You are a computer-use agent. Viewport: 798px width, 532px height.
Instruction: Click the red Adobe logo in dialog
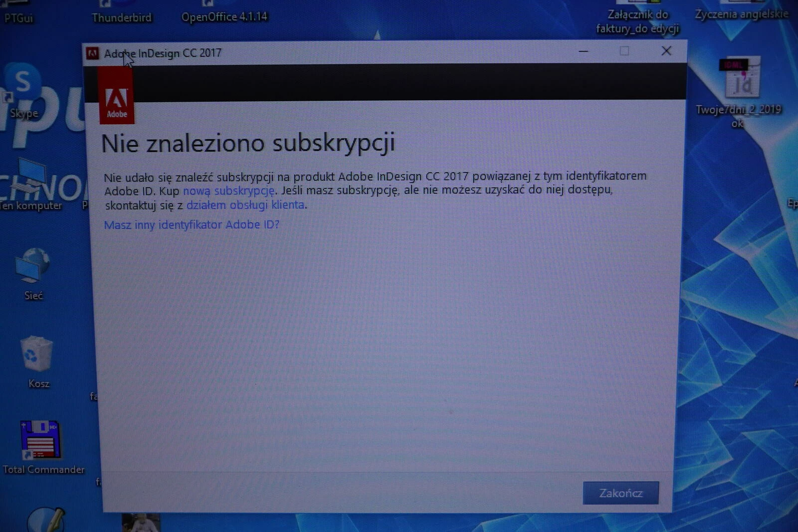[117, 95]
